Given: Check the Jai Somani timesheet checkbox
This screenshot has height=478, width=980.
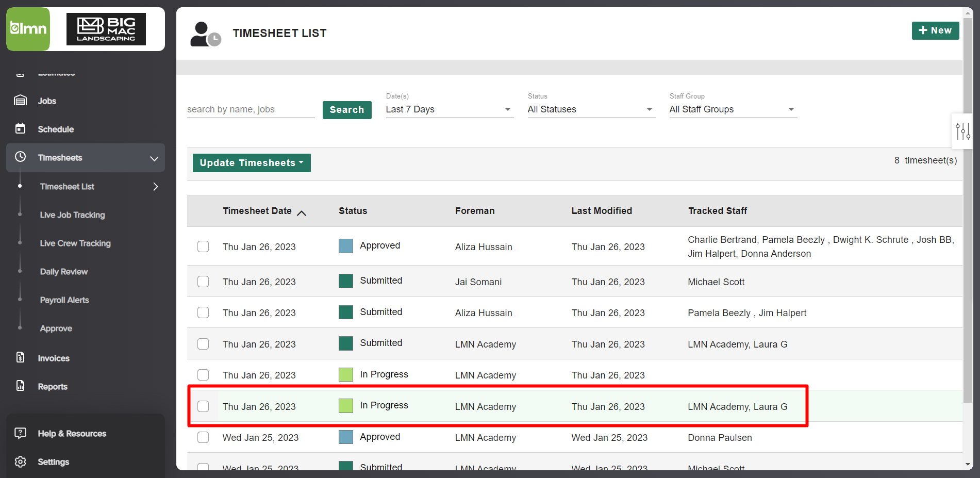Looking at the screenshot, I should (203, 282).
